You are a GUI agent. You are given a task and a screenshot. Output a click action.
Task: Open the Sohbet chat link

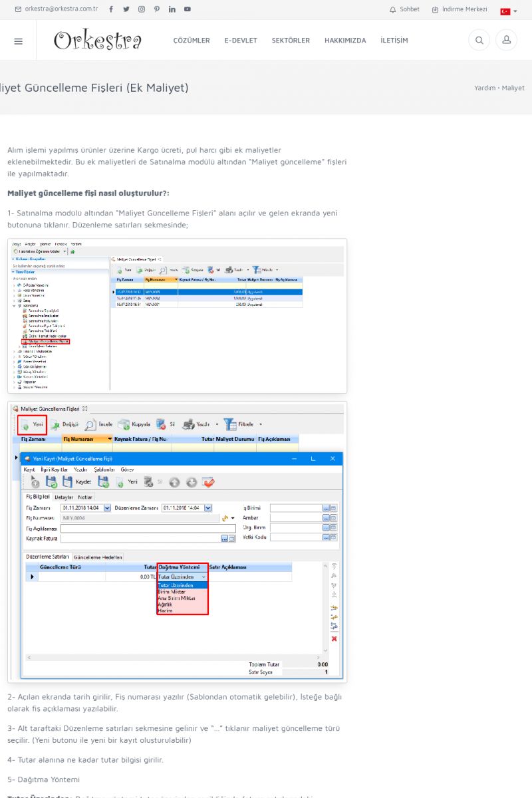[404, 9]
